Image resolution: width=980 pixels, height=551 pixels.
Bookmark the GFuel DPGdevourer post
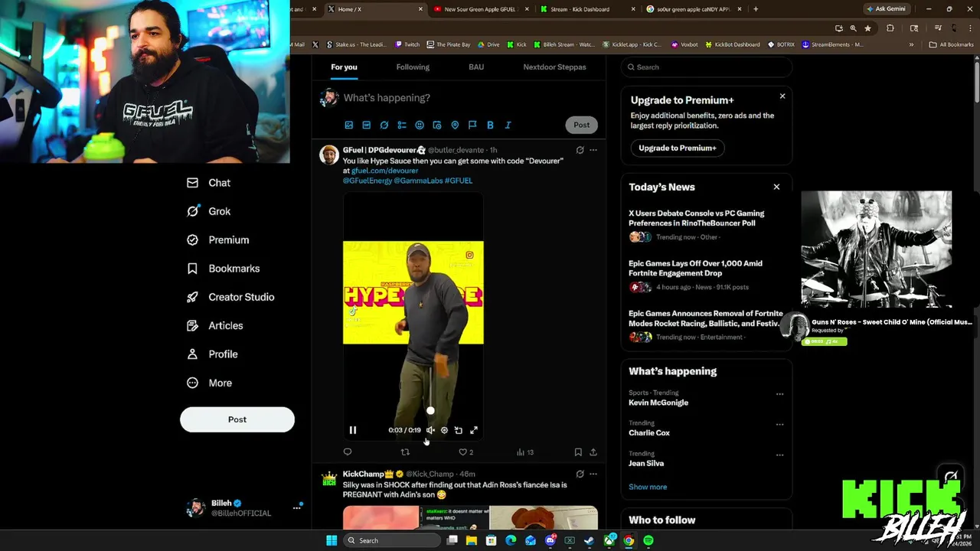coord(578,452)
